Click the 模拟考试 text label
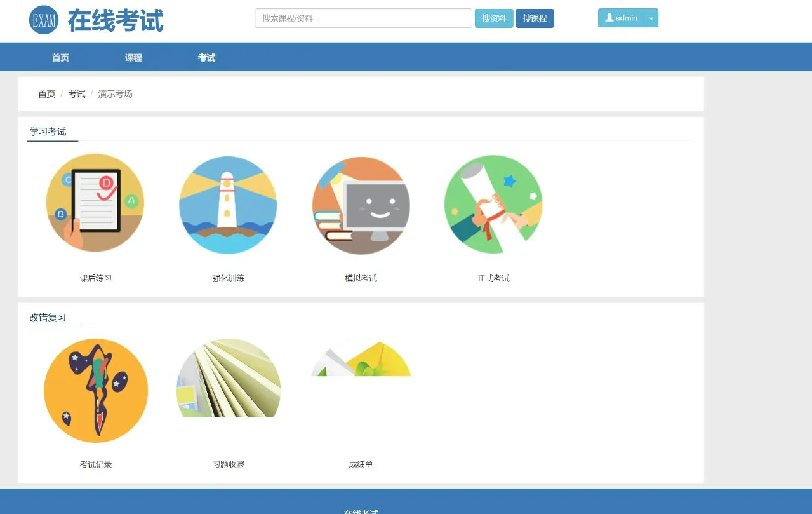This screenshot has width=812, height=514. coord(361,278)
